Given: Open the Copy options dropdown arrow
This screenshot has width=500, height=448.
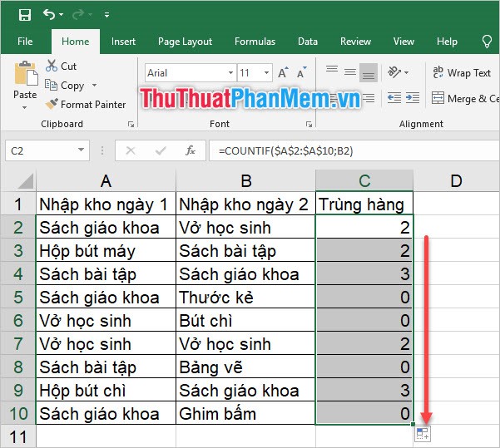Looking at the screenshot, I should [94, 85].
